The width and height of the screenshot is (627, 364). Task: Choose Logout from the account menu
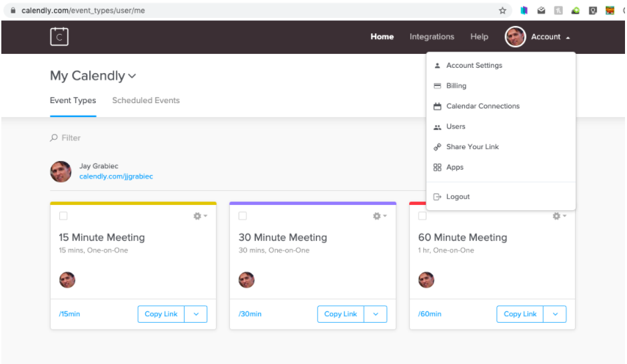pos(458,197)
